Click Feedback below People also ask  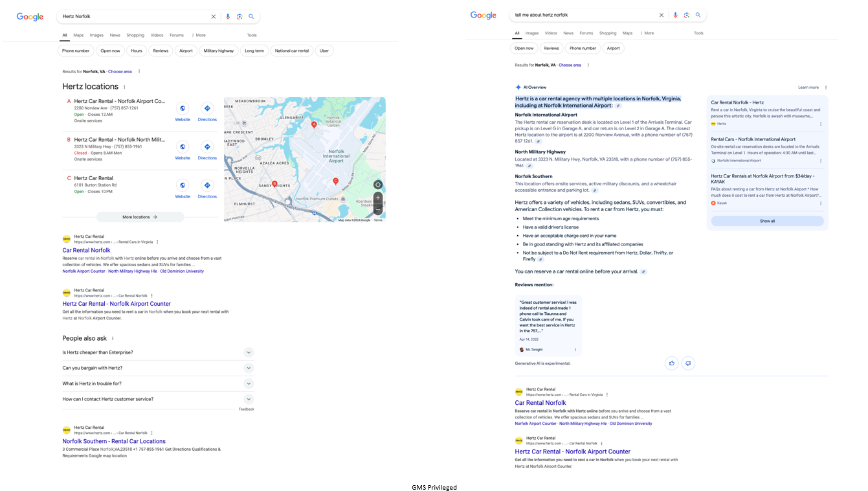[246, 409]
